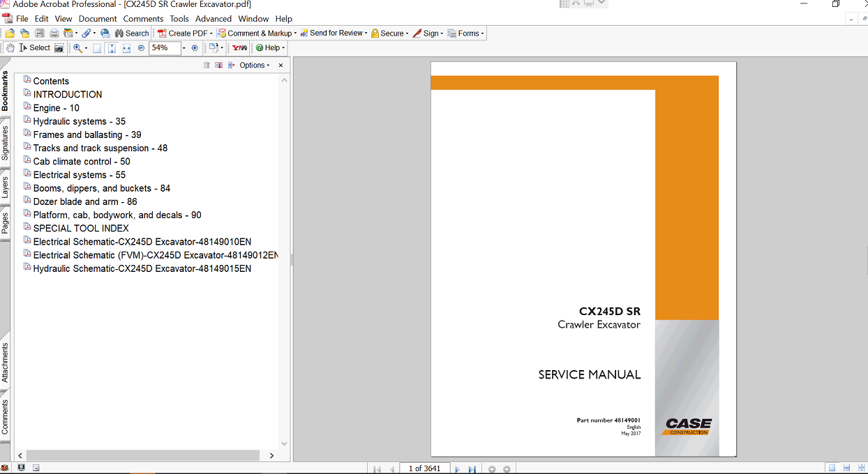Open the Signatures side tab

click(x=5, y=144)
